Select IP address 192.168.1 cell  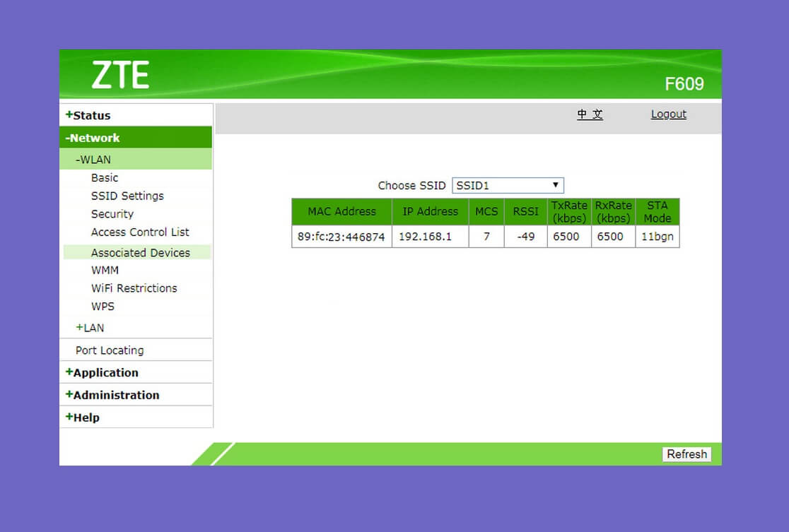click(x=431, y=237)
